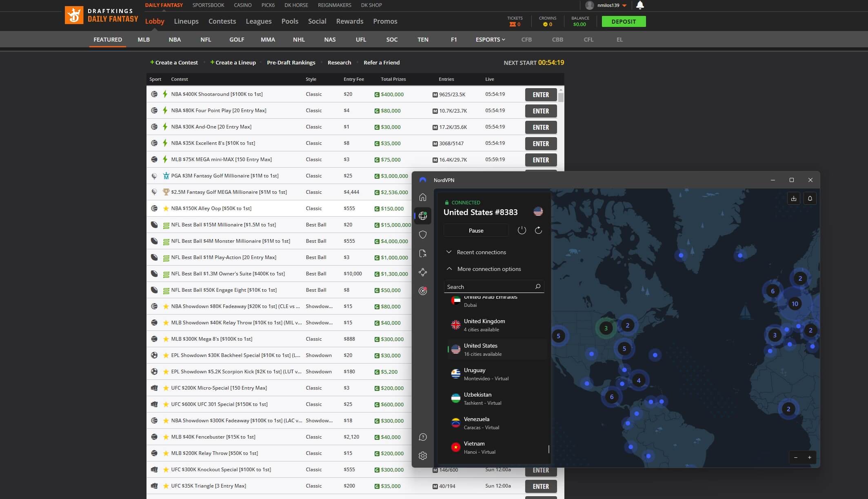868x499 pixels.
Task: Switch to the GOLF sport tab
Action: point(237,40)
